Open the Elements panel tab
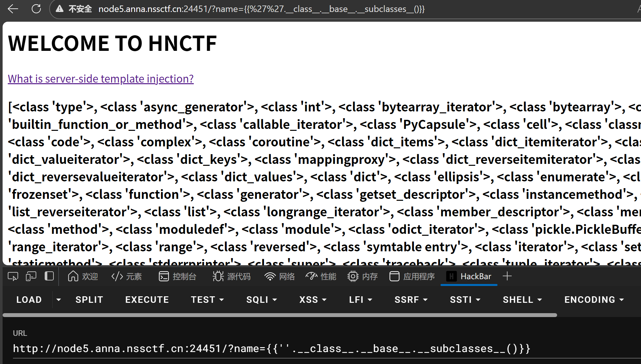This screenshot has width=641, height=364. [x=127, y=276]
